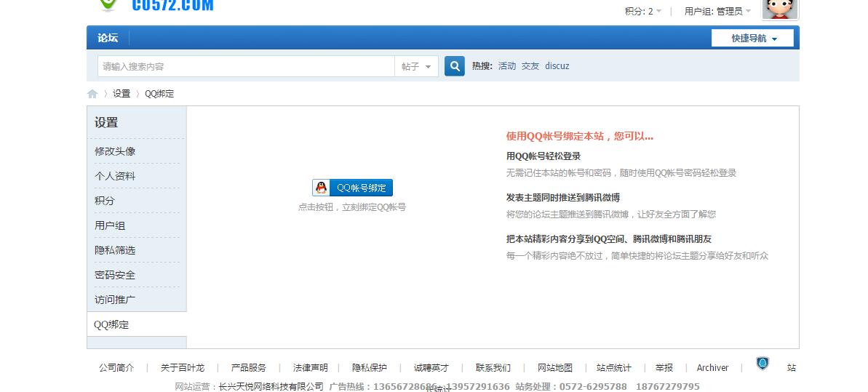868x392 pixels.
Task: Click the heading 把本站精彩内容分享到QQ空间、腾讯微博和腾讯朋友
Action: pyautogui.click(x=609, y=239)
